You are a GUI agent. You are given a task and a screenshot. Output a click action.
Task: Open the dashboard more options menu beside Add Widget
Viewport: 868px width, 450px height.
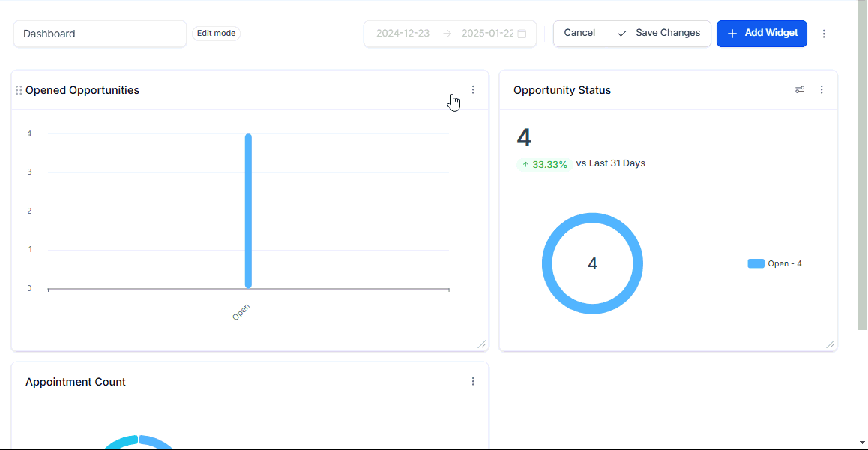tap(824, 34)
